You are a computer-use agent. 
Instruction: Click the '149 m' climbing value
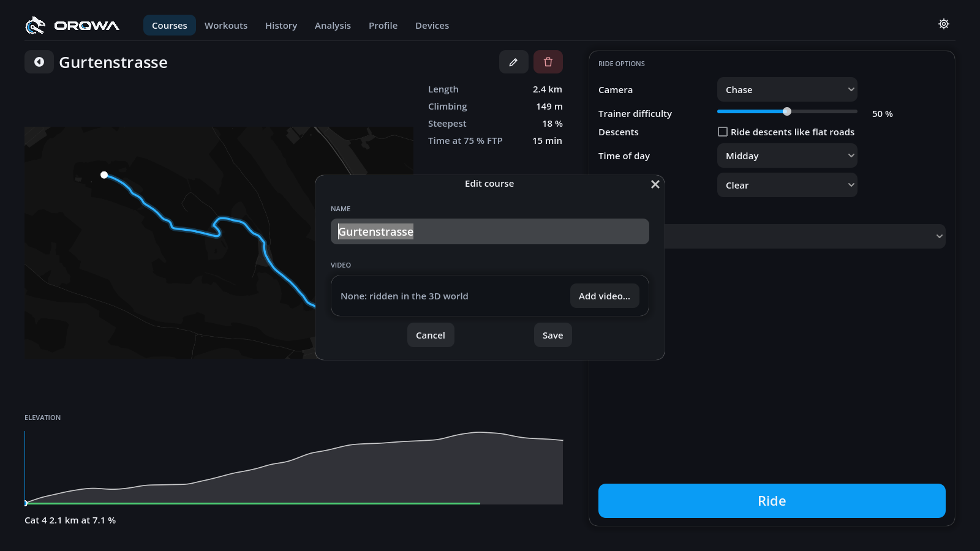(549, 107)
